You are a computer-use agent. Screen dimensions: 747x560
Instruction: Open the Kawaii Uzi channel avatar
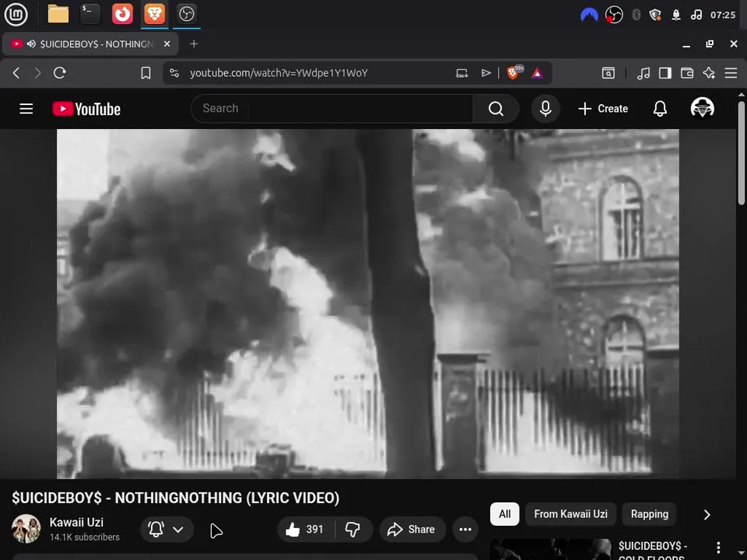pyautogui.click(x=26, y=529)
